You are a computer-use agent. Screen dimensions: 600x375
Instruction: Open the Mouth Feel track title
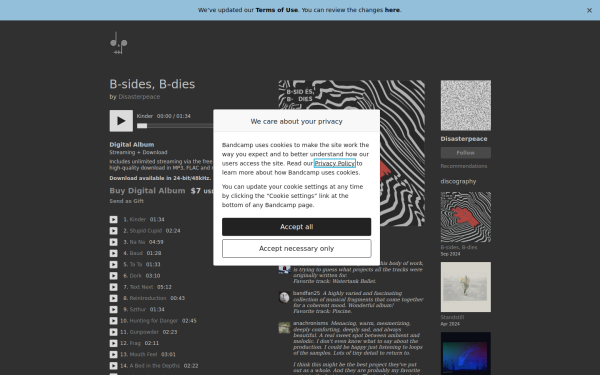coord(143,355)
